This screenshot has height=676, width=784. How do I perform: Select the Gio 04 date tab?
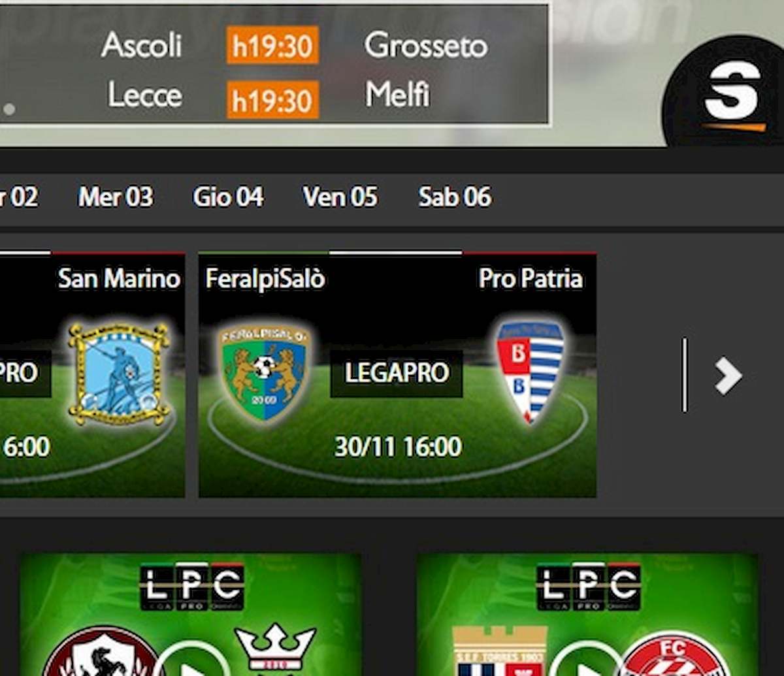coord(228,197)
